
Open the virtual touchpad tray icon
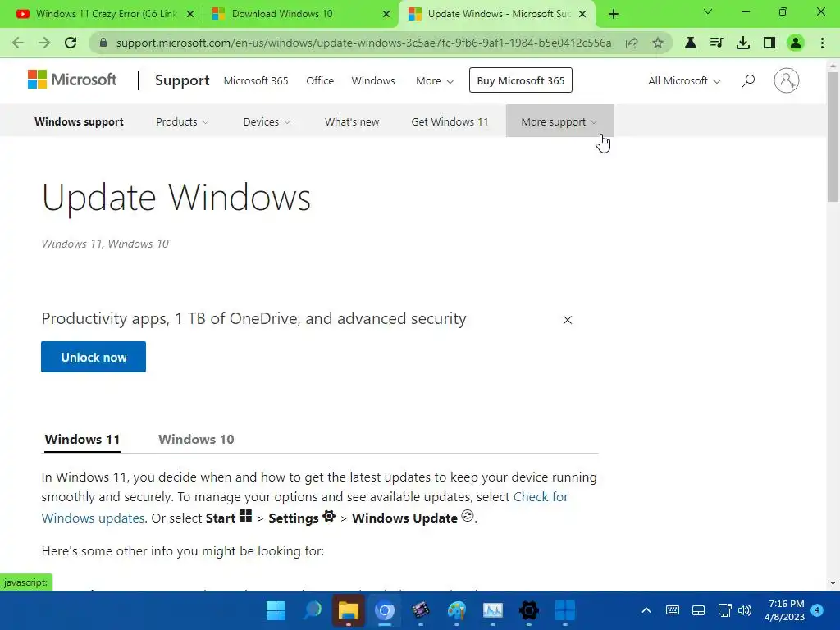698,610
